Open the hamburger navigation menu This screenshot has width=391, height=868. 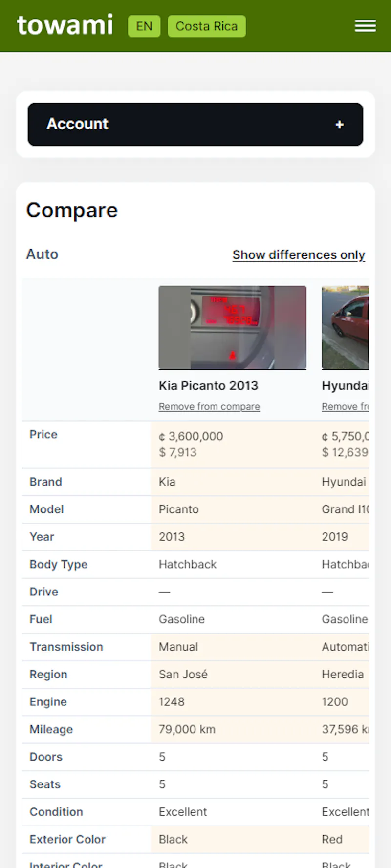[x=365, y=26]
